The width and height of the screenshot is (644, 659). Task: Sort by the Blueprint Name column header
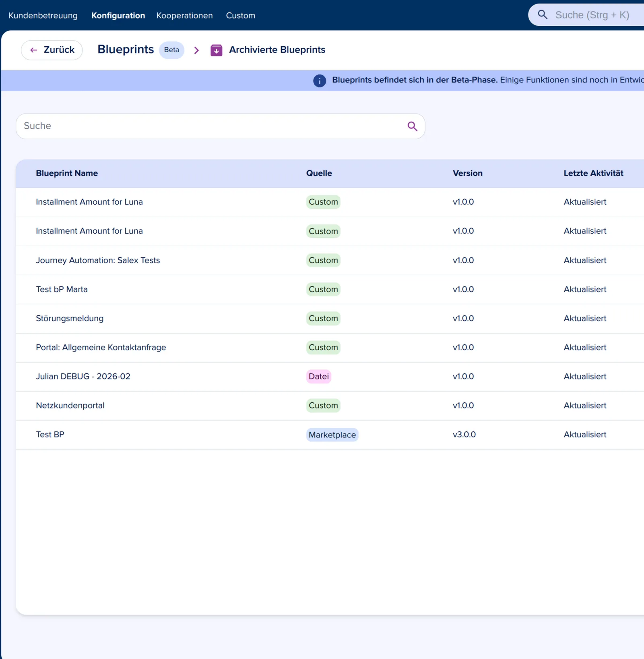(x=67, y=173)
